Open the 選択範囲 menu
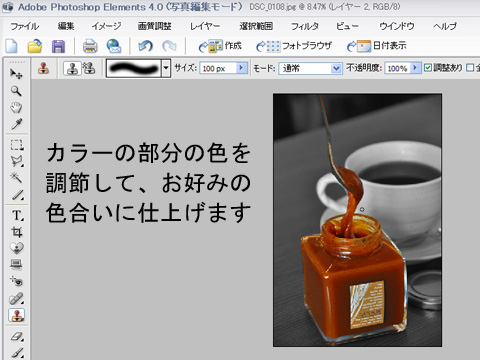Image resolution: width=480 pixels, height=360 pixels. click(256, 26)
